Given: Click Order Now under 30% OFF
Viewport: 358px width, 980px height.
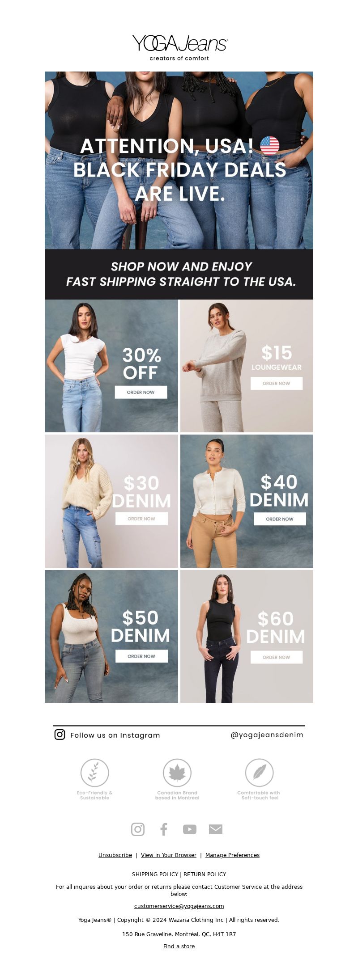Looking at the screenshot, I should point(141,392).
